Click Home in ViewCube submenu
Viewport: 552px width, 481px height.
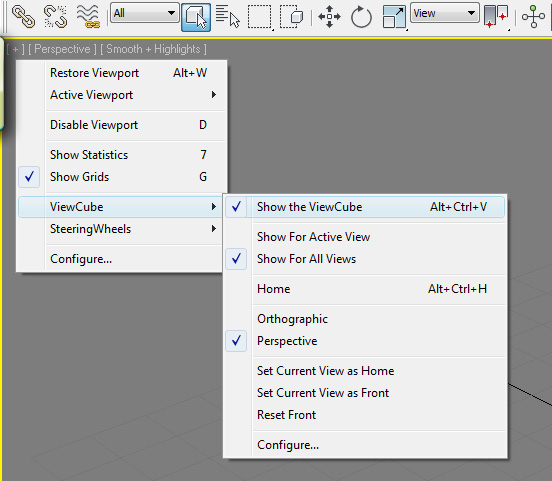[365, 289]
